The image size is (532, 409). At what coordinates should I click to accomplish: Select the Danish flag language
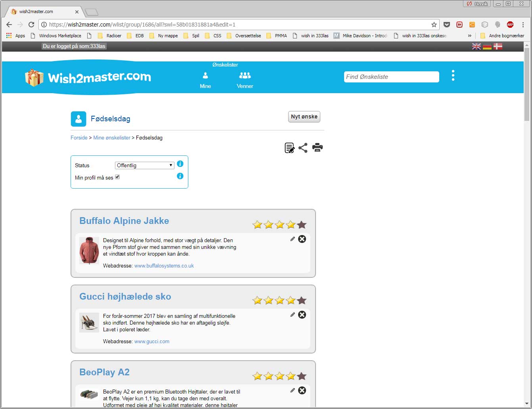pos(498,46)
